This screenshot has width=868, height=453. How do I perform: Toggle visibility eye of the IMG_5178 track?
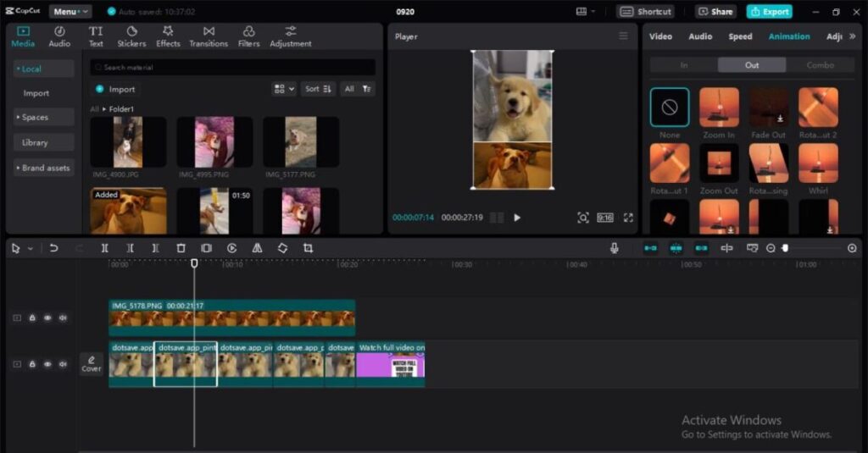(x=47, y=318)
